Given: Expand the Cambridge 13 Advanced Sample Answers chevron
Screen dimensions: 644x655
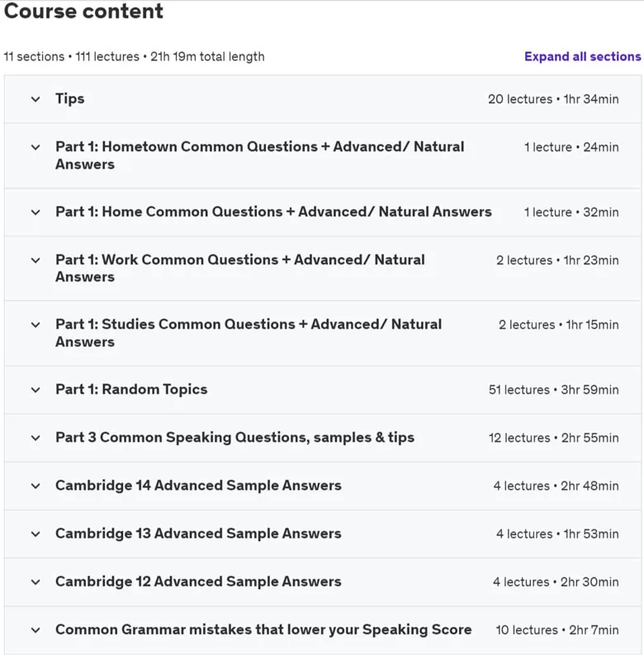Looking at the screenshot, I should point(36,534).
